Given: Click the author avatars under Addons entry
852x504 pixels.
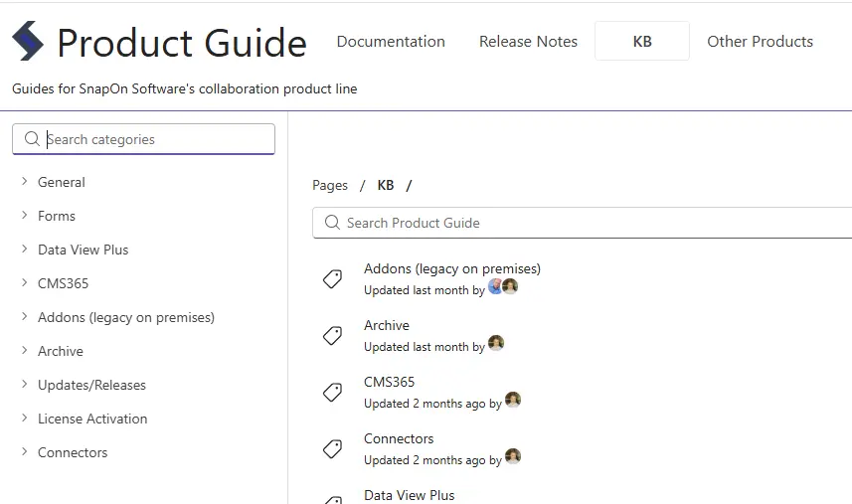Looking at the screenshot, I should tap(503, 287).
